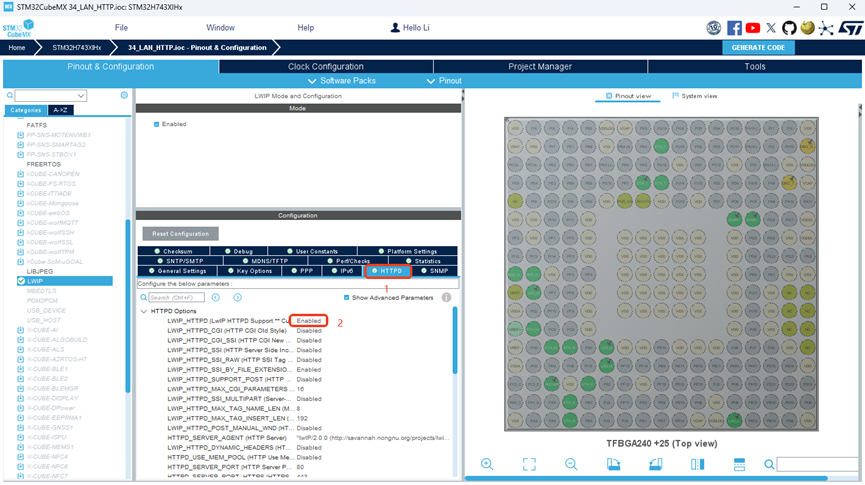The height and width of the screenshot is (485, 865).
Task: Switch to Project Manager tab
Action: 540,66
